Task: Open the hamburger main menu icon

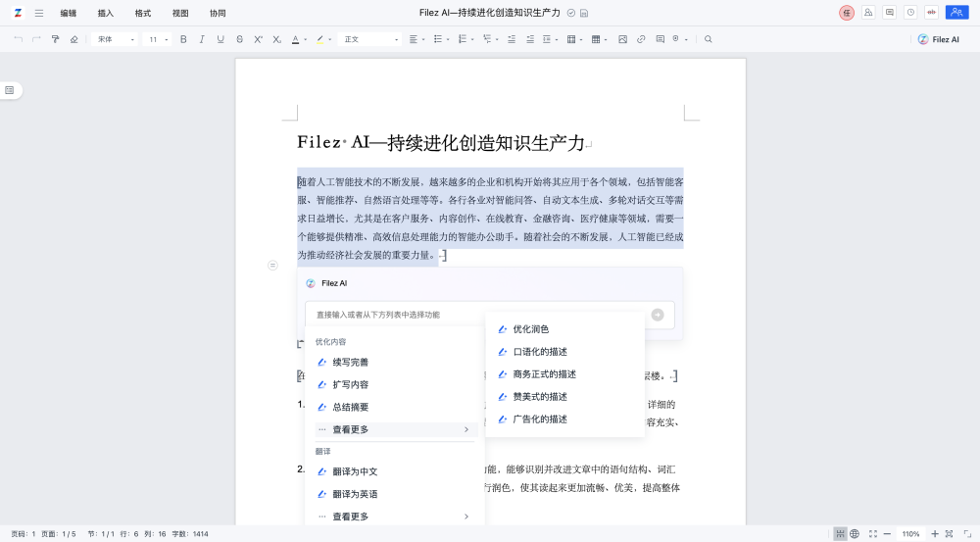Action: (39, 13)
